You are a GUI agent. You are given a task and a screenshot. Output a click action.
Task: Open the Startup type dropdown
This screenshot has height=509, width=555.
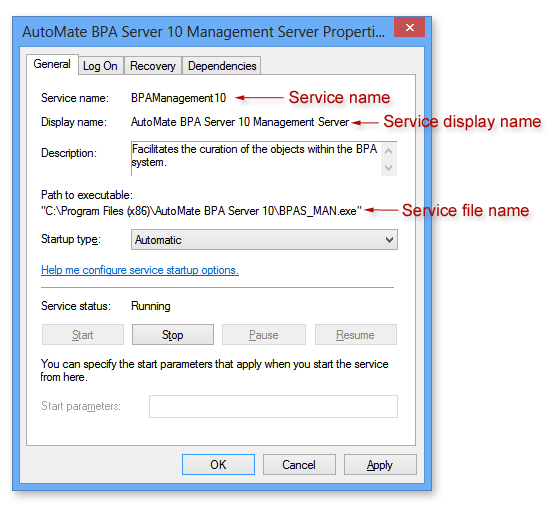click(264, 240)
